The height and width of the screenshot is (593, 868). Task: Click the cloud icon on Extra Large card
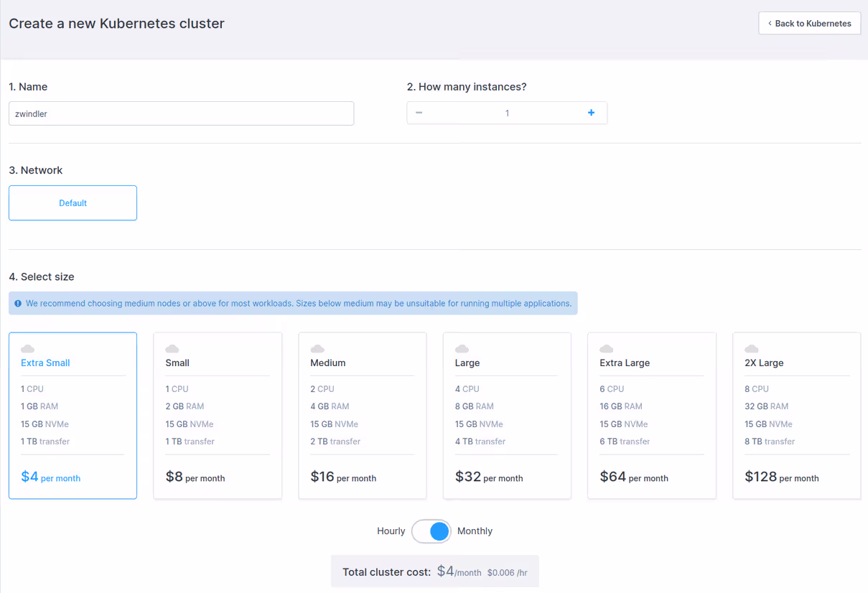[607, 349]
